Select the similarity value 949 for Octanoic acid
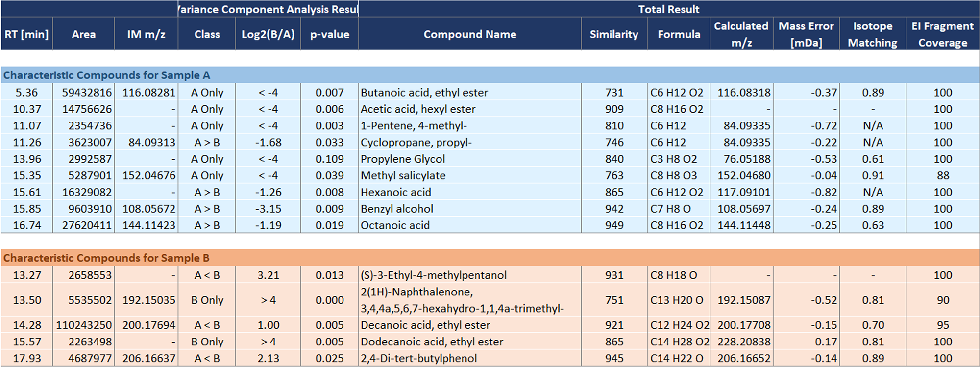The image size is (980, 367). (x=614, y=225)
